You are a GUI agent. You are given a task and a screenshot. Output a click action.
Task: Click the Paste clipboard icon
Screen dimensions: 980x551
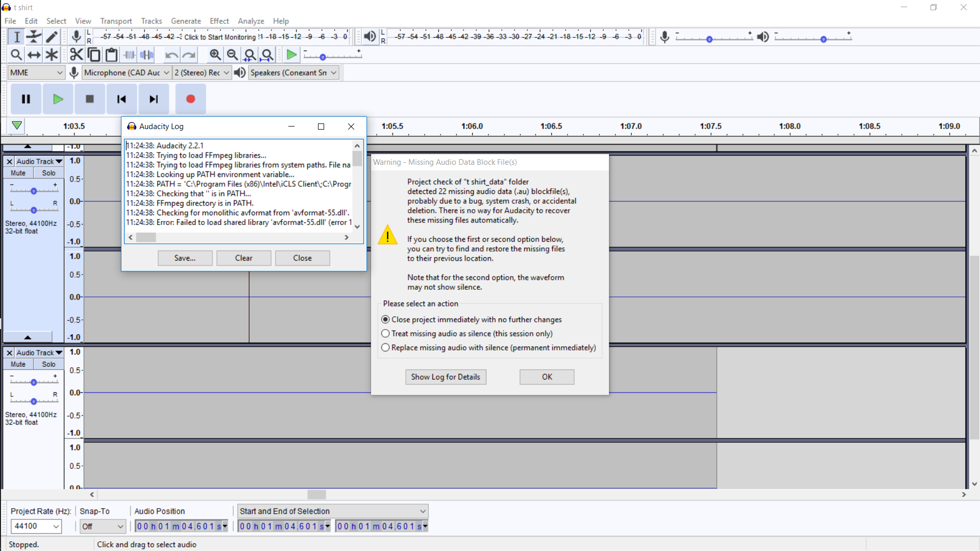click(111, 55)
